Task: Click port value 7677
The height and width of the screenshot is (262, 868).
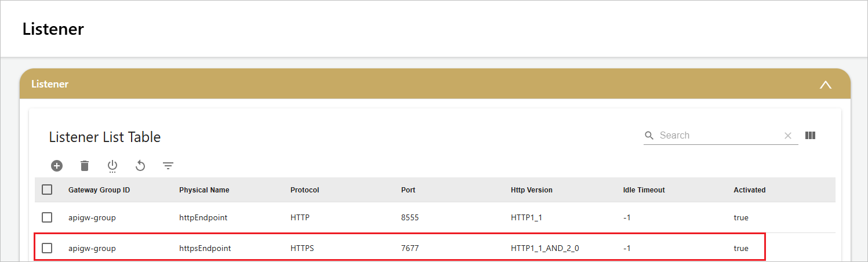Action: [410, 248]
